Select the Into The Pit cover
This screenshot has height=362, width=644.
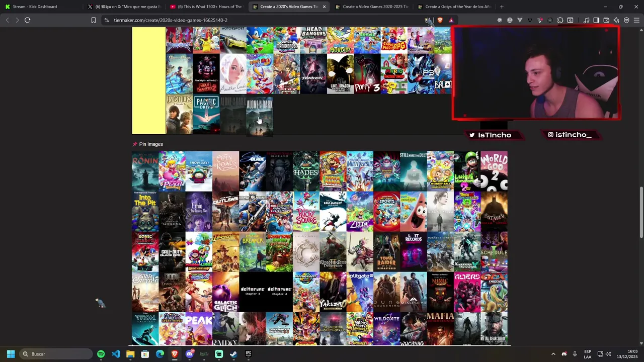click(145, 211)
